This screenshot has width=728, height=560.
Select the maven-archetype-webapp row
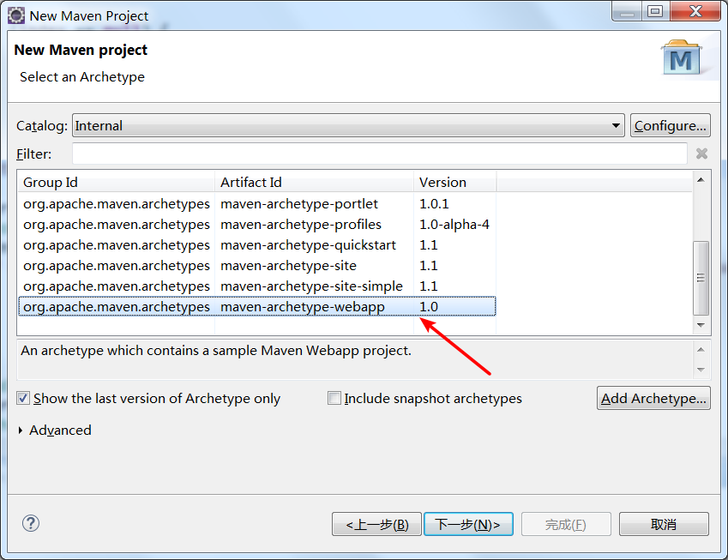tap(257, 306)
